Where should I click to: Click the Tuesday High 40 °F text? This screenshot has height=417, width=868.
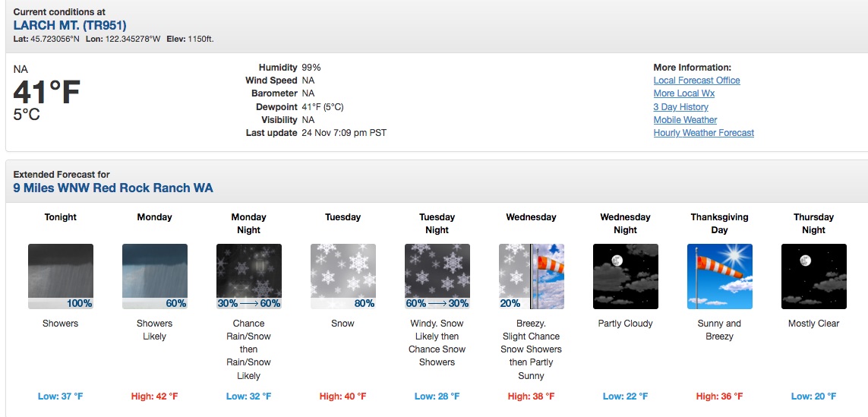(342, 396)
